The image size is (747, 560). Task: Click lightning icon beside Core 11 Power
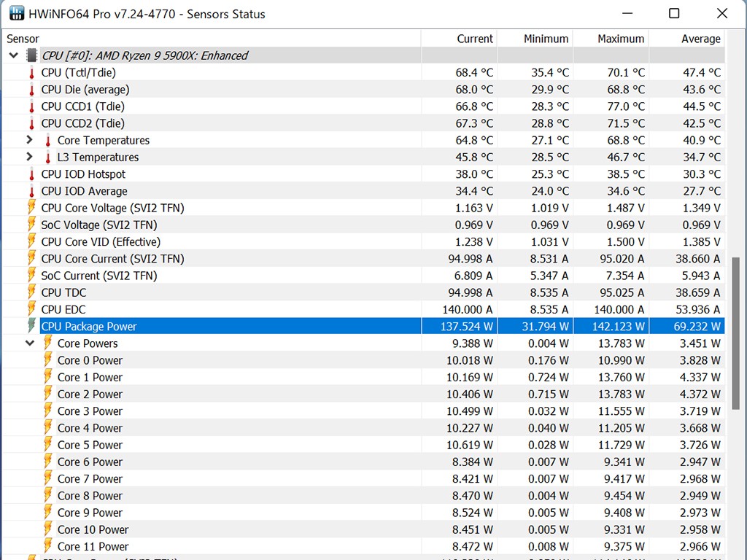(48, 546)
